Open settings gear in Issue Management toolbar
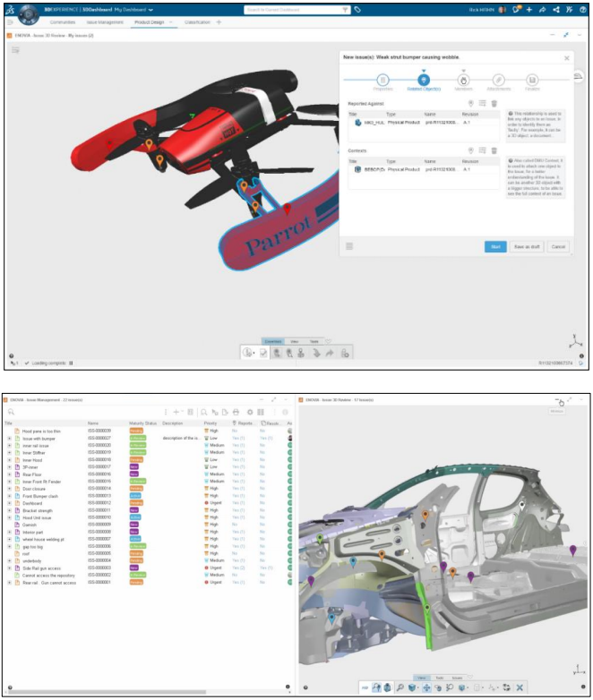593x700 pixels. [x=250, y=412]
